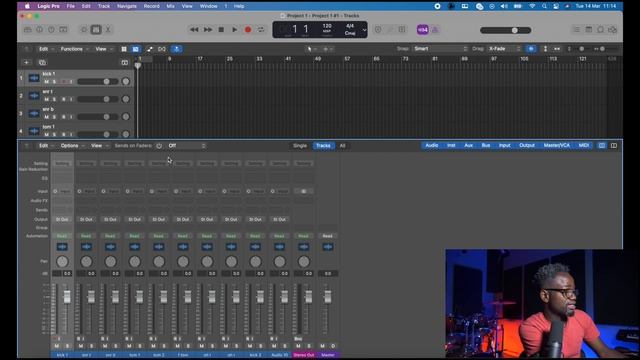The height and width of the screenshot is (360, 640).
Task: Select wide channel strips view icon
Action: point(613,146)
